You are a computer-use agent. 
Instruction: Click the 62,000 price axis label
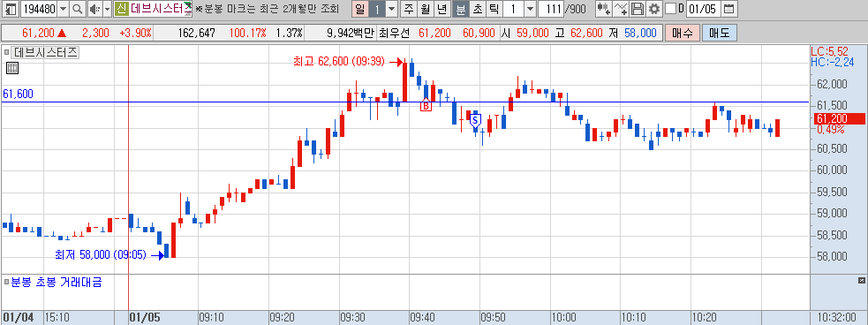click(x=832, y=85)
